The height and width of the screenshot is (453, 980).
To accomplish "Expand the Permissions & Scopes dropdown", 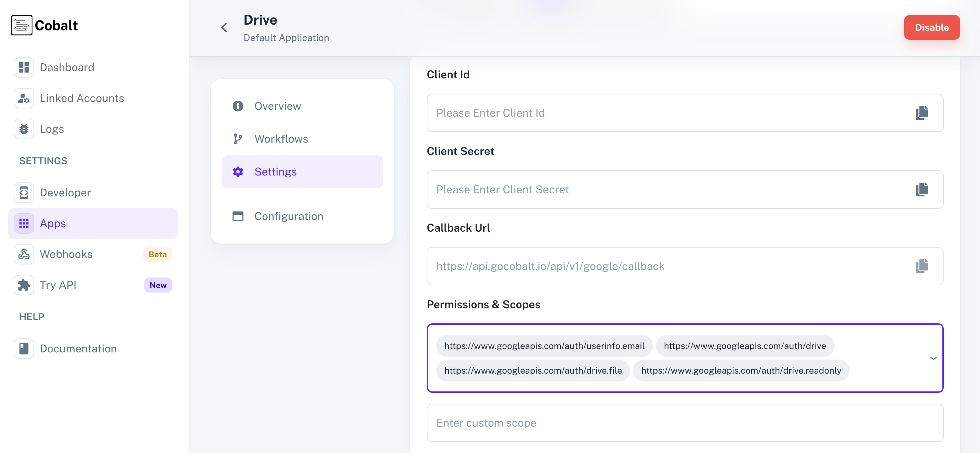I will coord(933,358).
